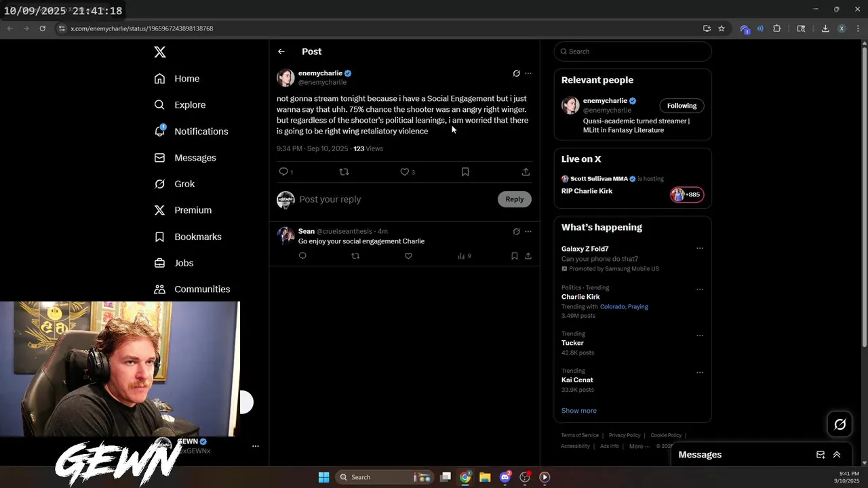This screenshot has width=868, height=488.
Task: Open Chrome menu three dots
Action: coord(858,28)
